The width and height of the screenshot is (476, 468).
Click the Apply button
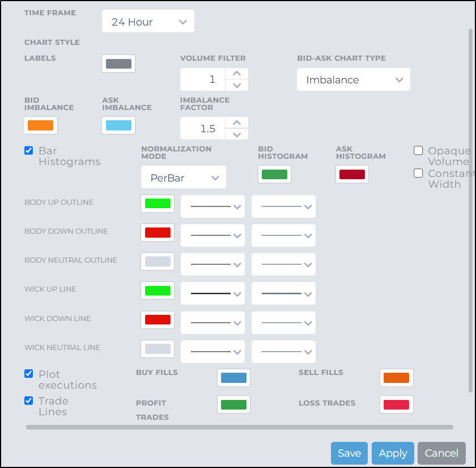393,453
